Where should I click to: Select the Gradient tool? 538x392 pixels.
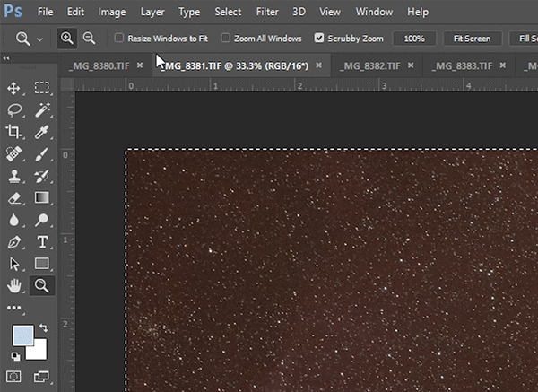(x=42, y=197)
